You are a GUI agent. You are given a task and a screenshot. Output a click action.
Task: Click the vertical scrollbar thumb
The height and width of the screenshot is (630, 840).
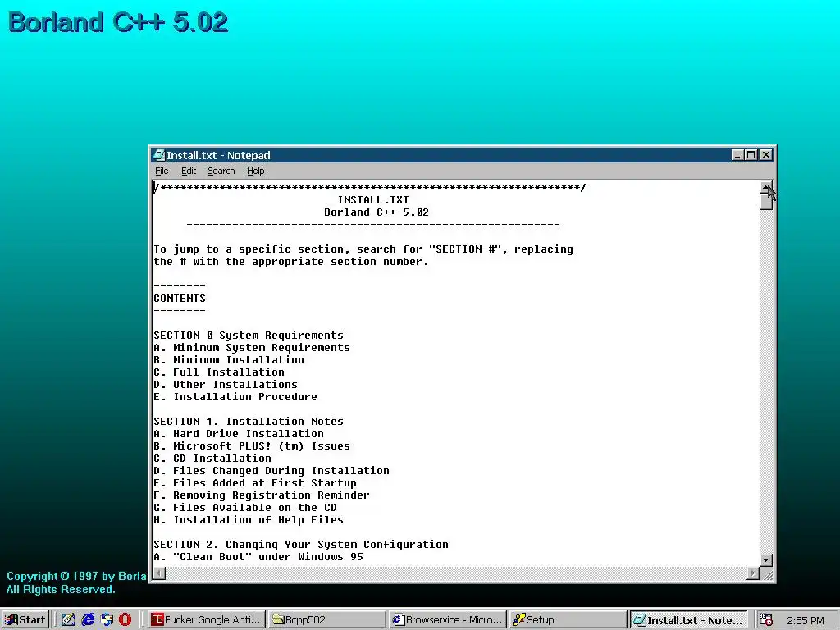tap(766, 202)
